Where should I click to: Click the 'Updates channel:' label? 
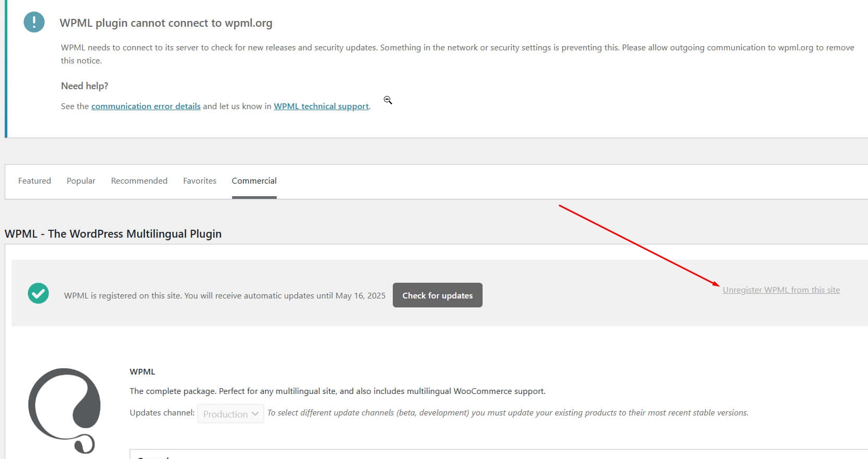click(162, 413)
